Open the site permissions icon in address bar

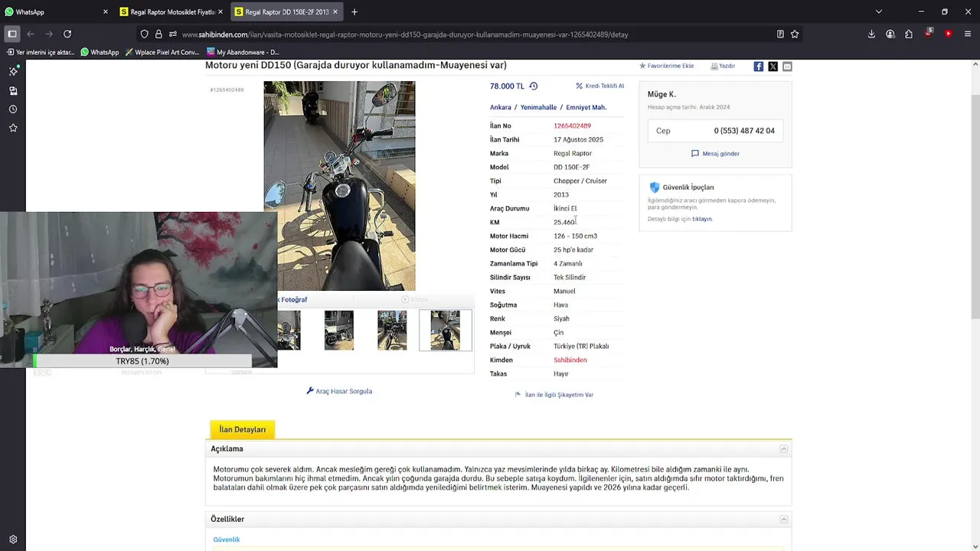[173, 34]
